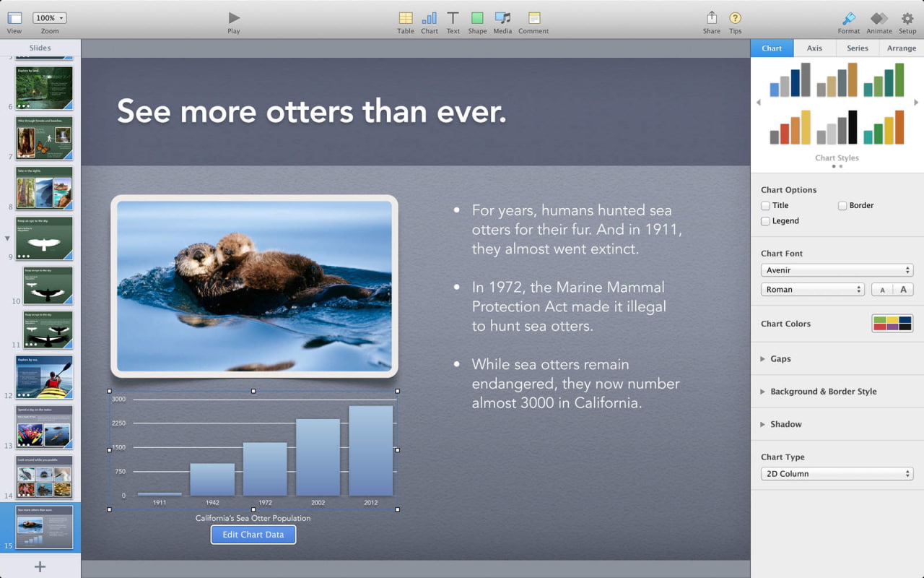Click the Play slideshow icon
The image size is (924, 578).
[233, 18]
